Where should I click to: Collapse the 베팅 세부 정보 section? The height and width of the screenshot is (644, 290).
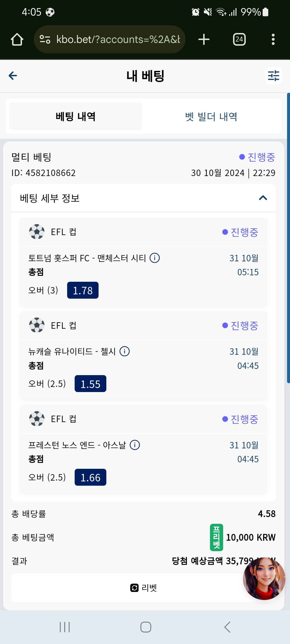(x=263, y=198)
